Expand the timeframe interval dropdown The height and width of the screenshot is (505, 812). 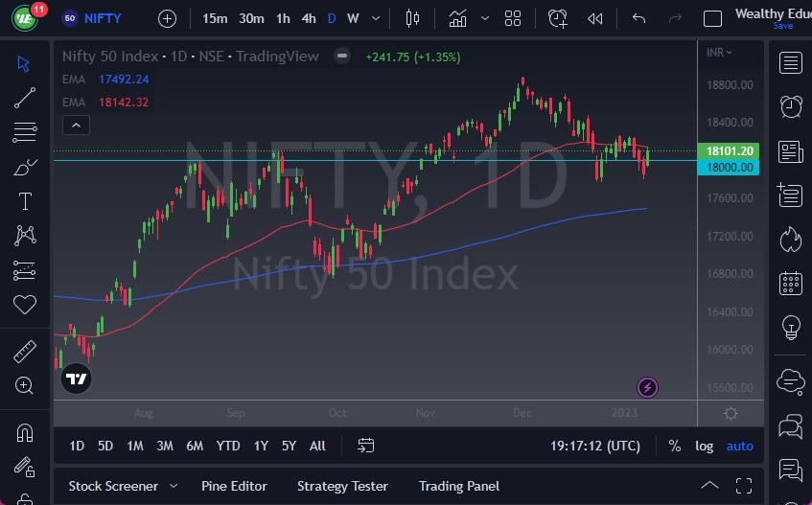pyautogui.click(x=377, y=18)
